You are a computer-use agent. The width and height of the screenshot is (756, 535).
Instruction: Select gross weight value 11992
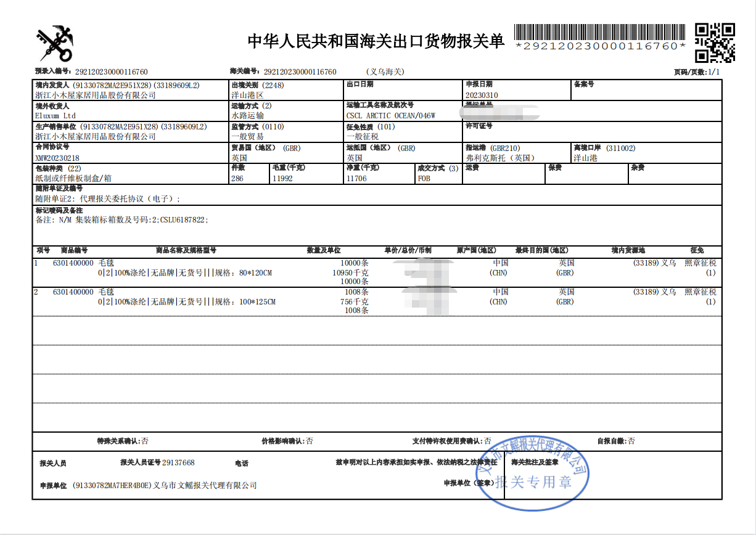pyautogui.click(x=282, y=178)
